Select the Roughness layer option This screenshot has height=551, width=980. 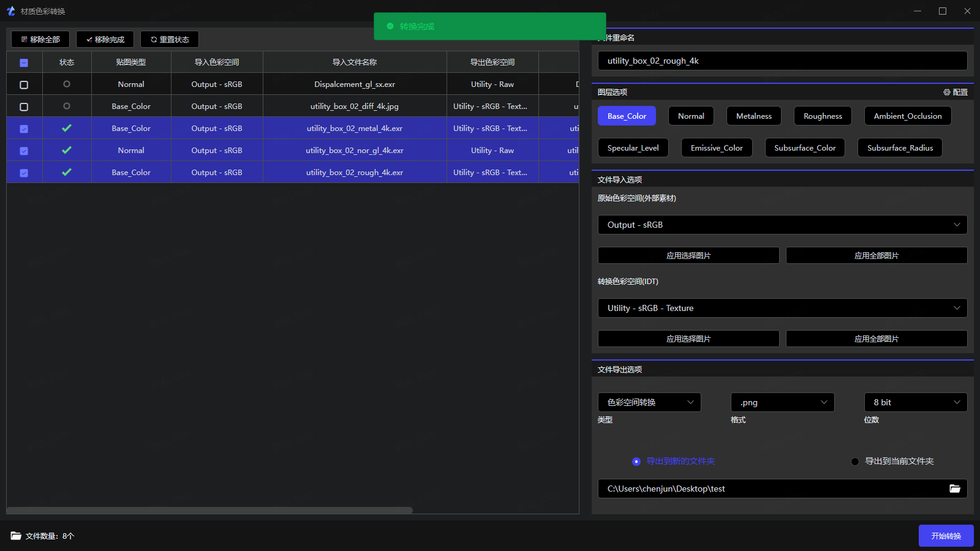[x=823, y=116]
